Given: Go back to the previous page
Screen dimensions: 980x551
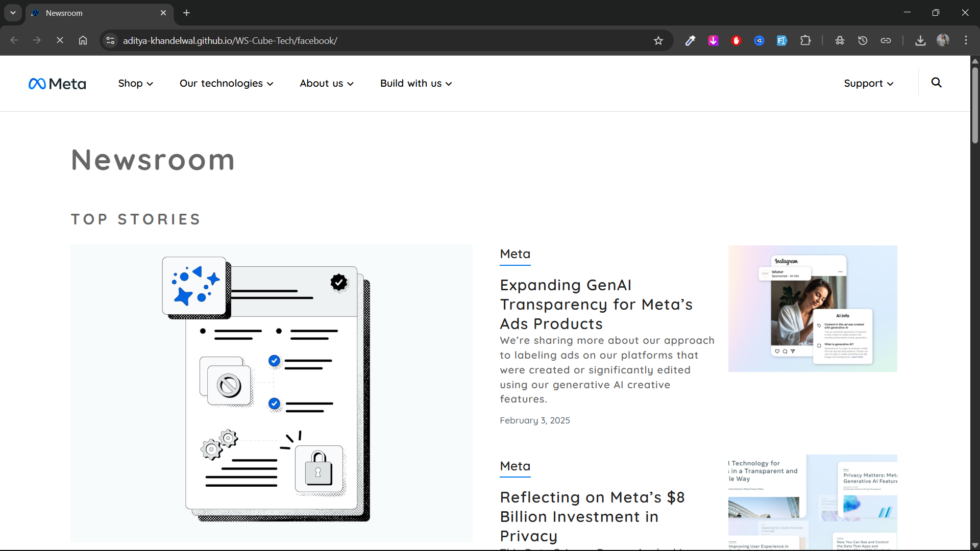Looking at the screenshot, I should coord(14,40).
